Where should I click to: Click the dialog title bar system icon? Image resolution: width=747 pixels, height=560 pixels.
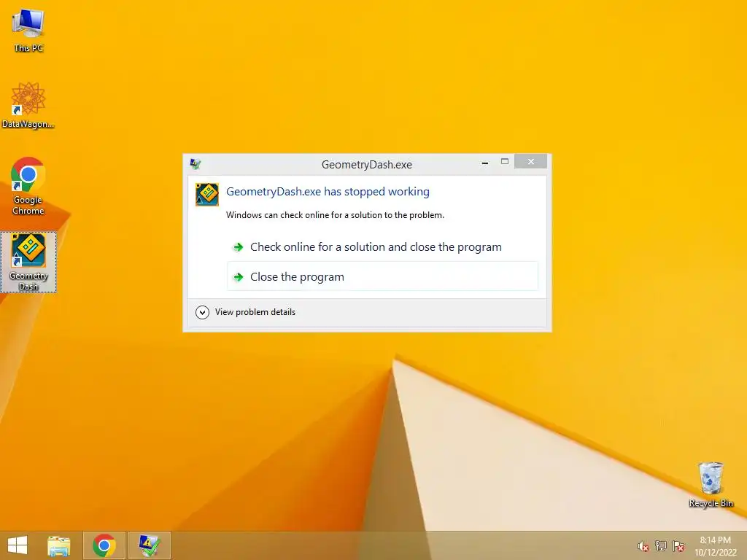point(196,164)
